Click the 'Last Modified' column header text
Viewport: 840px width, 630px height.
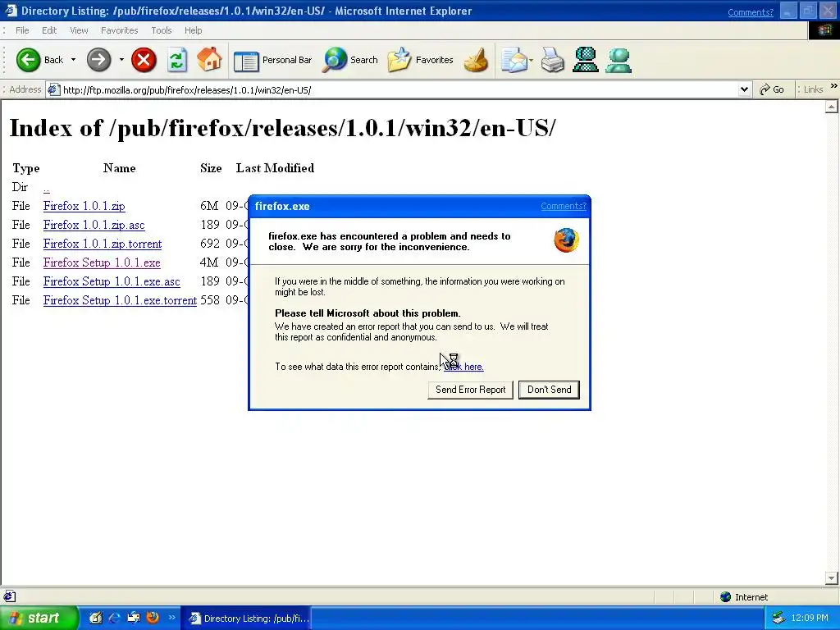pos(276,168)
